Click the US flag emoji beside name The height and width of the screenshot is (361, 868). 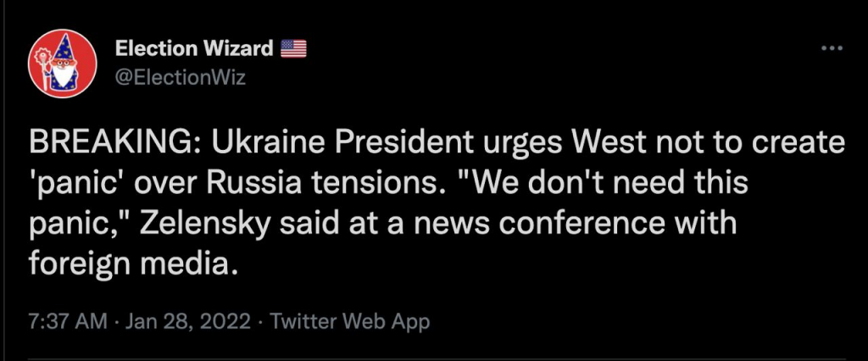(292, 49)
